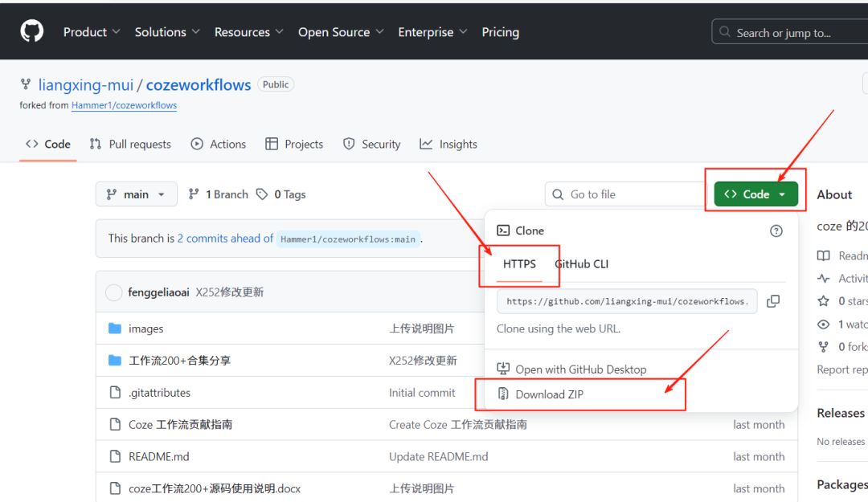Open Create Coze 工作流贡献指南 commit link

point(458,425)
